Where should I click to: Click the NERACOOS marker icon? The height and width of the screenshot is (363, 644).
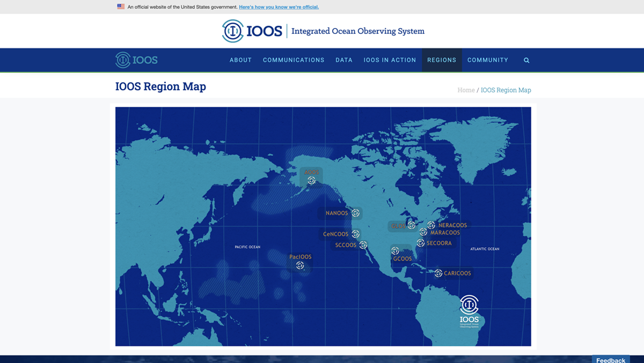pos(431,225)
